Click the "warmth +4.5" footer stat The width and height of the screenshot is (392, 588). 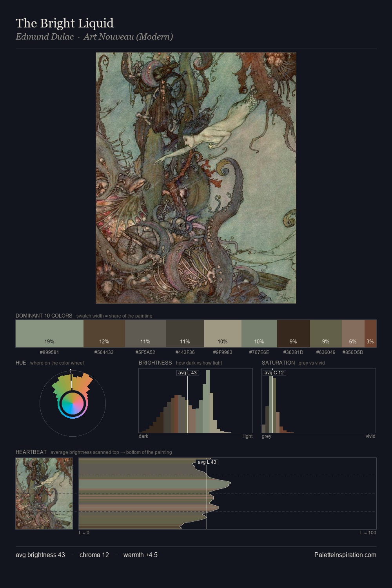tap(140, 555)
